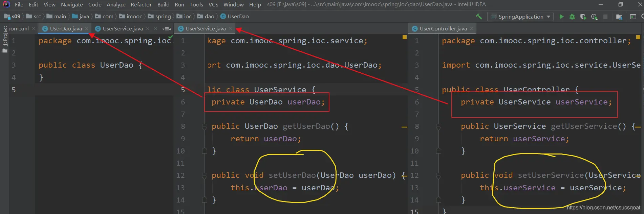Switch to the UserController.java tab

(x=443, y=29)
